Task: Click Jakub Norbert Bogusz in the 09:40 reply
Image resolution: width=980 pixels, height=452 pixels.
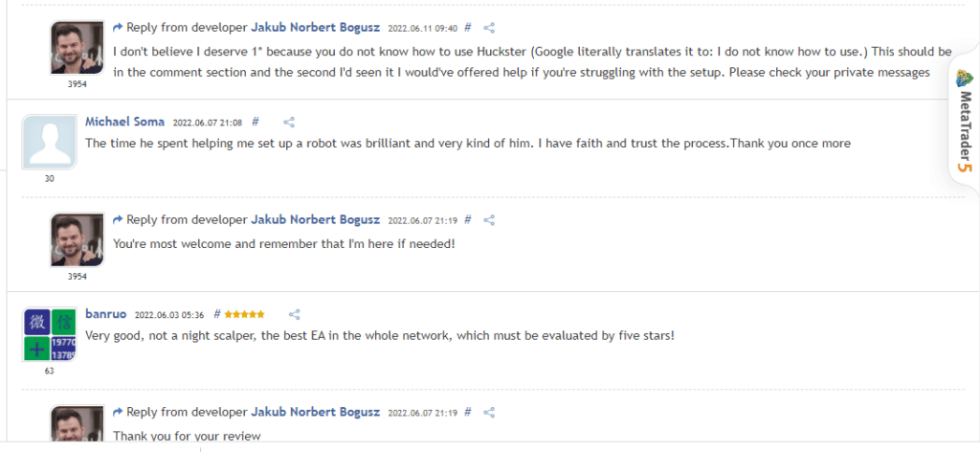Action: coord(315,29)
